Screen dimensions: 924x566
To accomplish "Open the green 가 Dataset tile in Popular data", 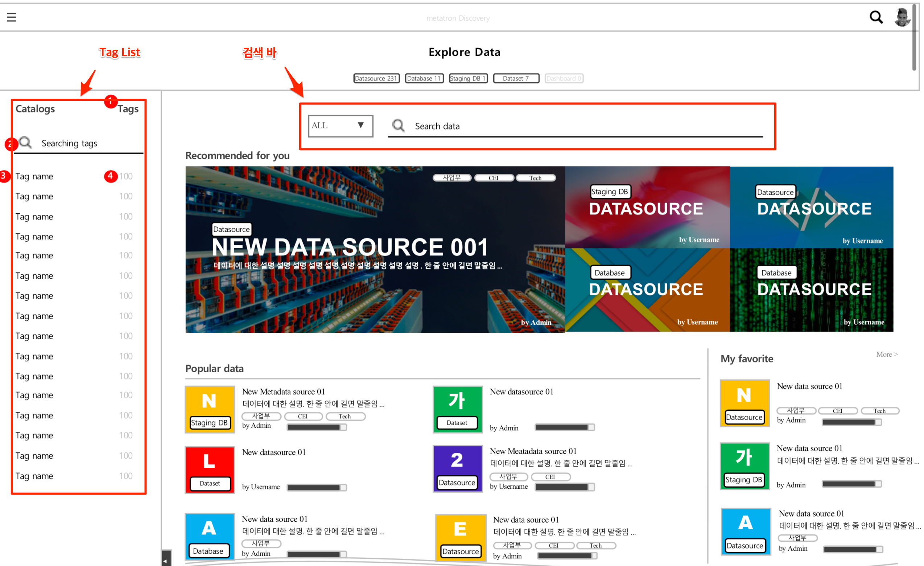I will (x=458, y=410).
